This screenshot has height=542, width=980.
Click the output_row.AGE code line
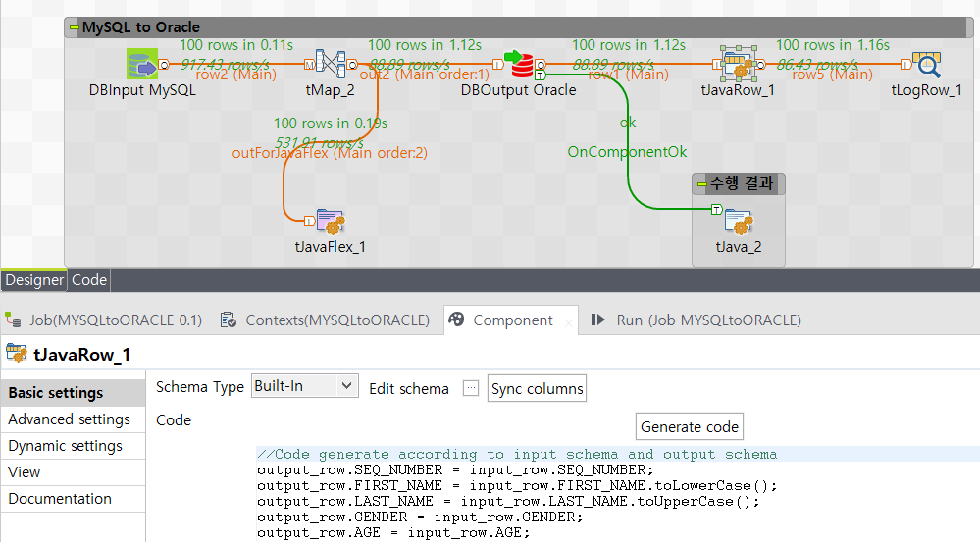[x=393, y=532]
